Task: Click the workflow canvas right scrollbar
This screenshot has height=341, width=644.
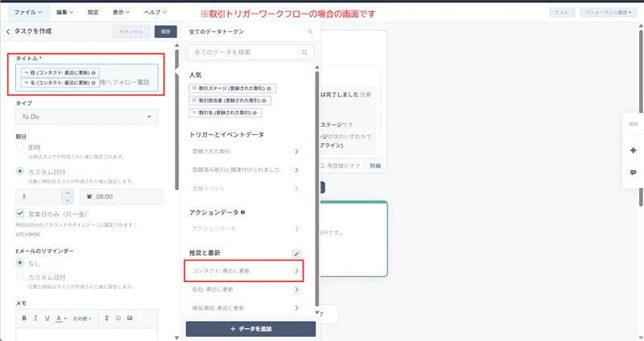Action: [x=641, y=117]
